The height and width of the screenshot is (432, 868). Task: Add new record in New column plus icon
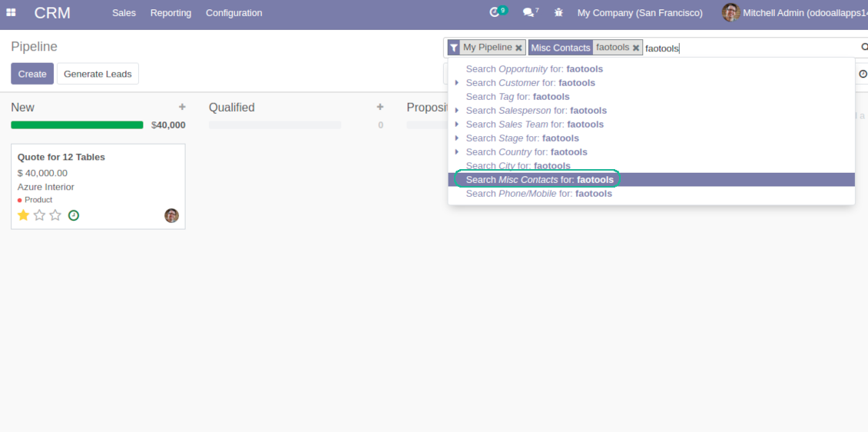[x=182, y=107]
